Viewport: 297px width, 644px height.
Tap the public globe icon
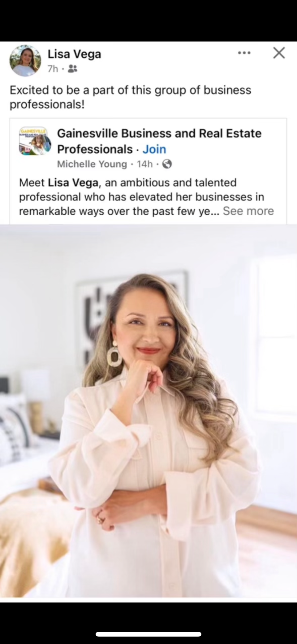[x=167, y=164]
